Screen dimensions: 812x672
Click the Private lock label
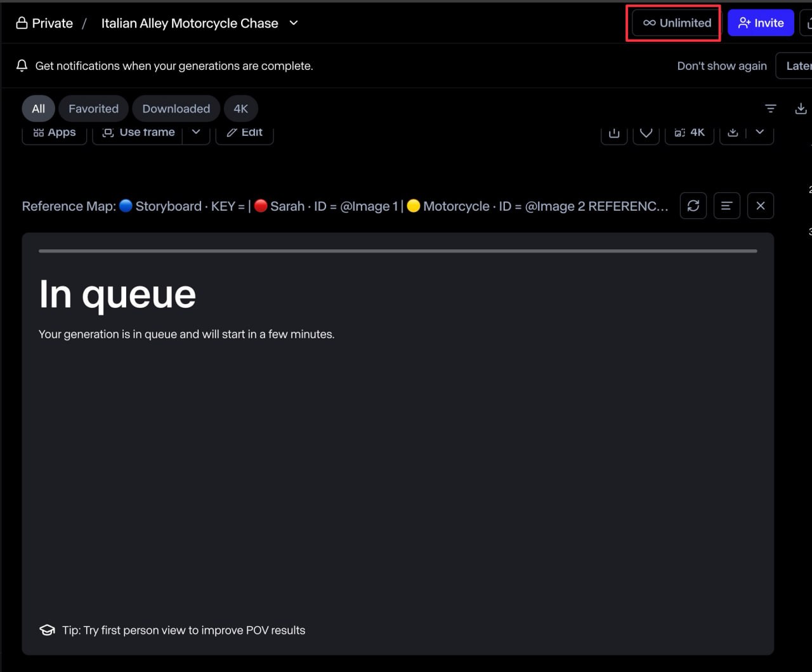(44, 23)
